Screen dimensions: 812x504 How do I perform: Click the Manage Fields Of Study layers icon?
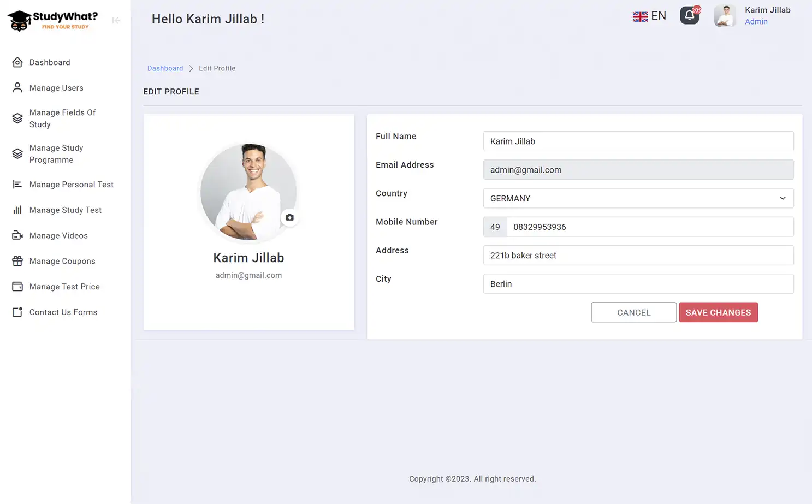(x=17, y=118)
